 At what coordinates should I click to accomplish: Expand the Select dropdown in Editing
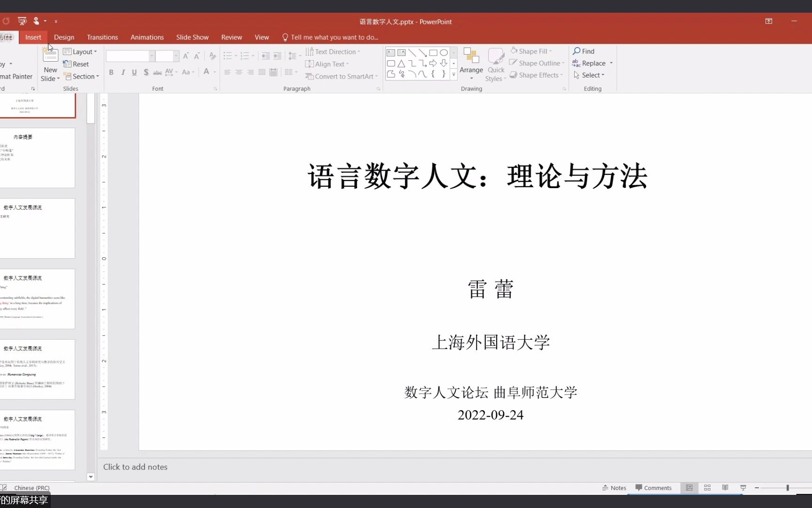(589, 75)
